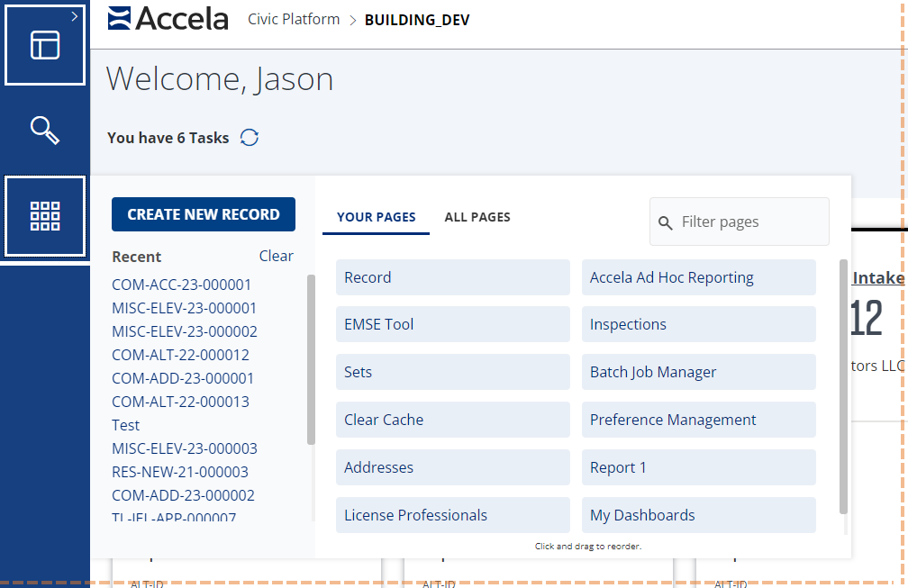
Task: Open recent record COM-ACC-23-000001
Action: [181, 285]
